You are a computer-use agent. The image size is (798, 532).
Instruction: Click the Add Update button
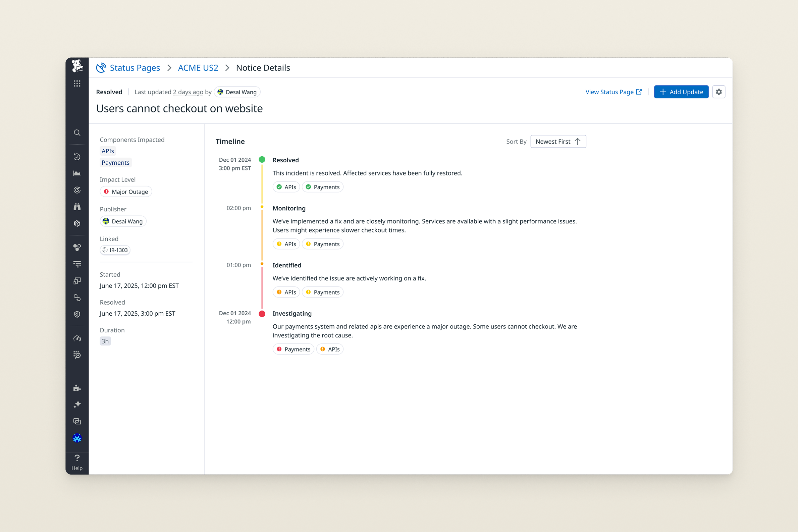pyautogui.click(x=681, y=92)
